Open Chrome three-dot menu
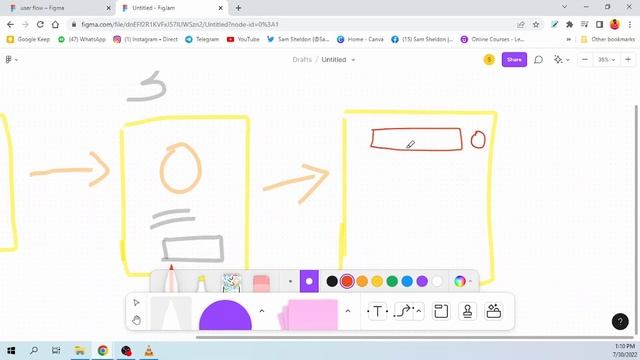Screen dimensions: 640x360 click(x=630, y=24)
